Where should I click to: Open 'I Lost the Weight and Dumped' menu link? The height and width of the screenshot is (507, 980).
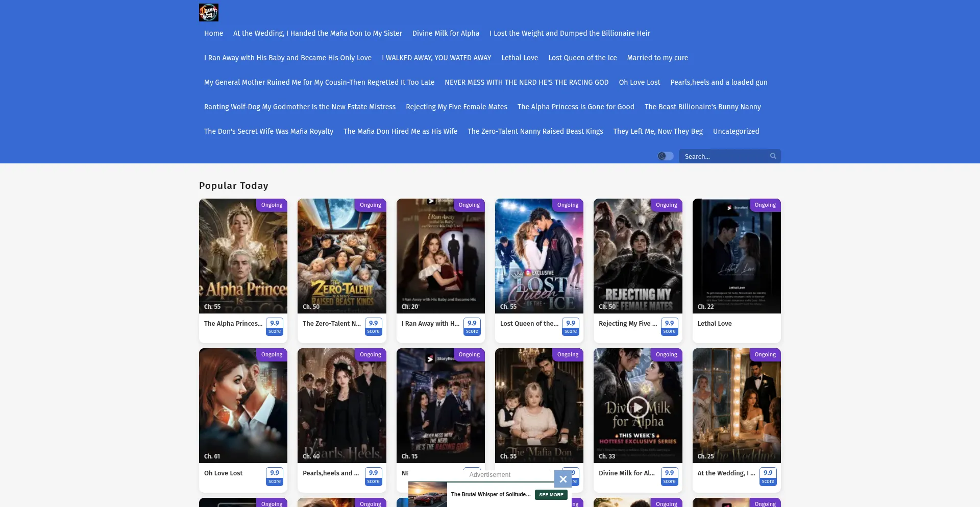pyautogui.click(x=570, y=33)
